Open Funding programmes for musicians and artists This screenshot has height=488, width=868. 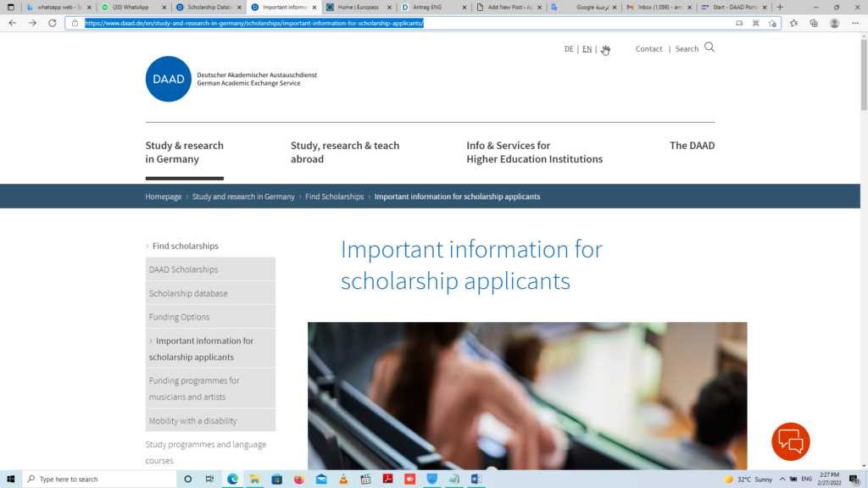coord(210,388)
